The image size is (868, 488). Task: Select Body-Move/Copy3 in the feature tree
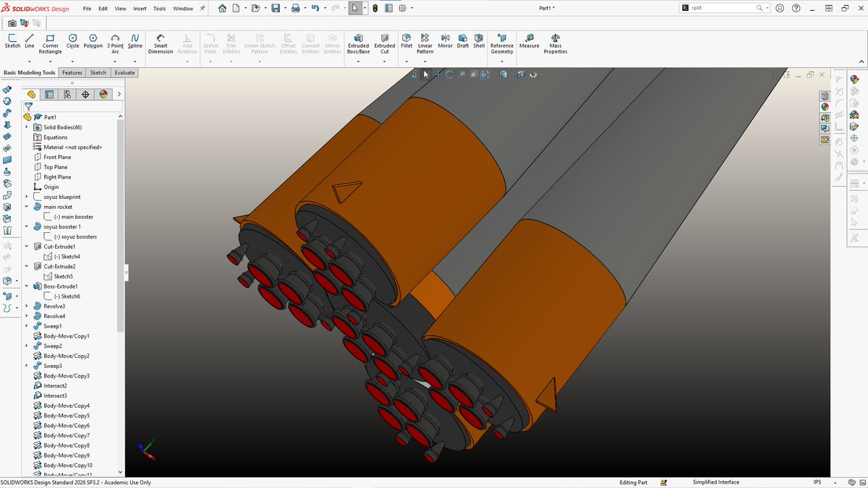(67, 376)
